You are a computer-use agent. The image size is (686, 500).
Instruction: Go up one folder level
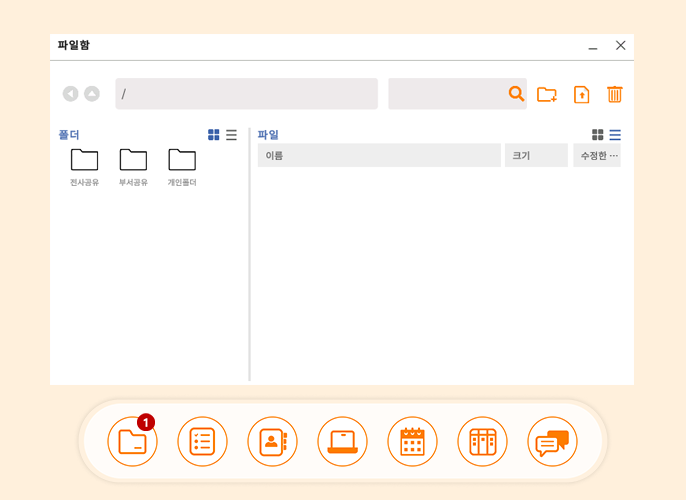pyautogui.click(x=92, y=94)
